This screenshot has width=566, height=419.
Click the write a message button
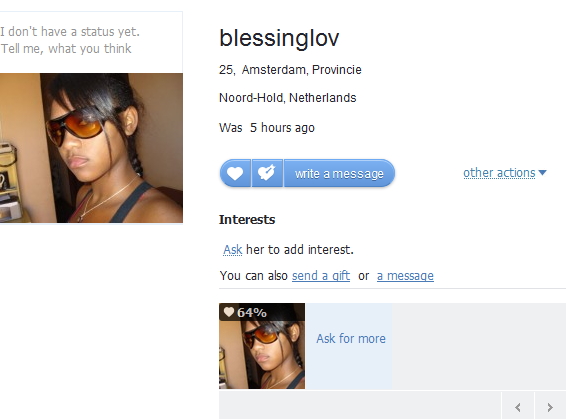[339, 173]
